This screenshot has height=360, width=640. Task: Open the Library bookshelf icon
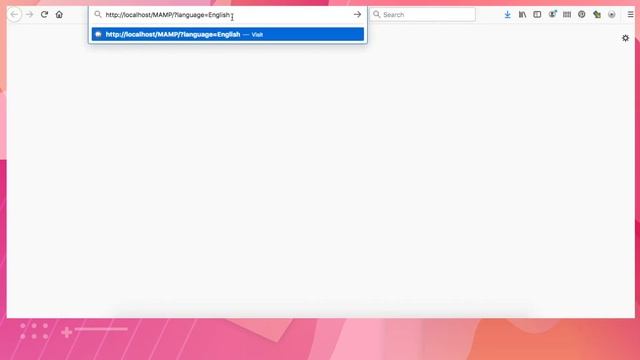(522, 15)
